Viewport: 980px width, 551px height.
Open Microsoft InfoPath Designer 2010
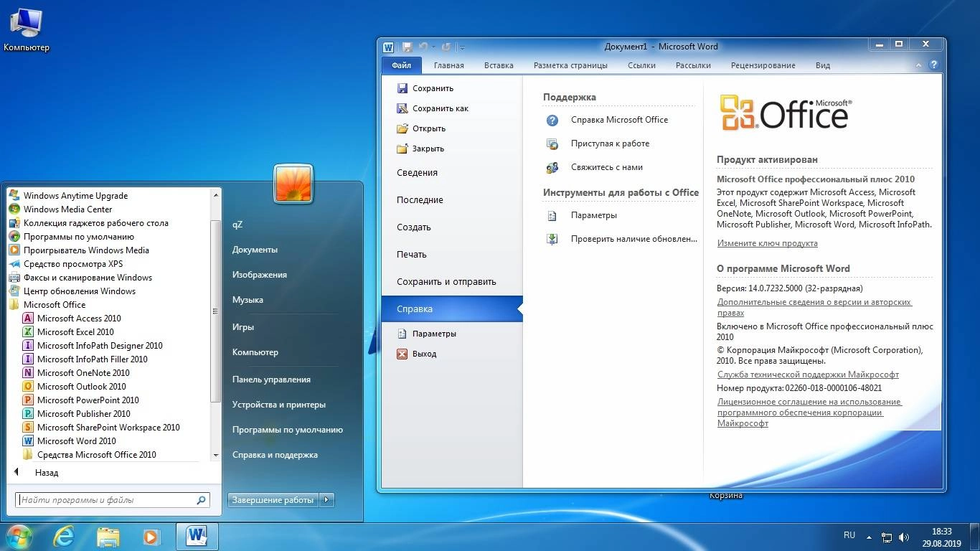pos(100,346)
